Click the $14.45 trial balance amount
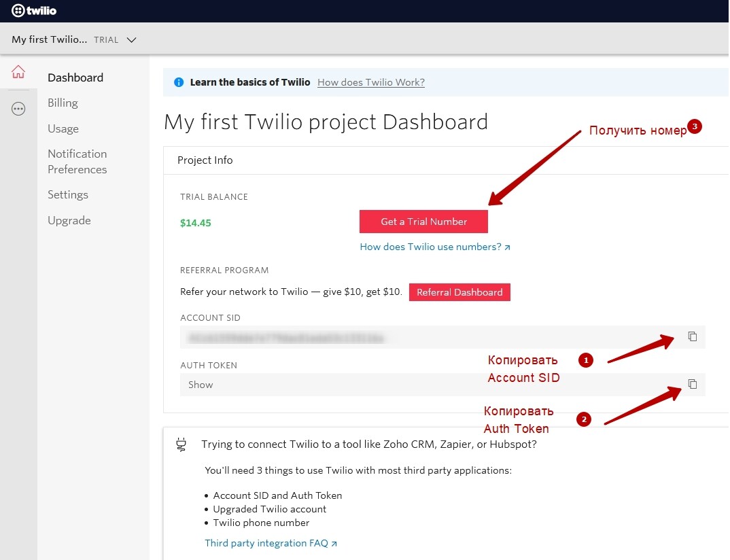Image resolution: width=730 pixels, height=560 pixels. click(x=196, y=223)
